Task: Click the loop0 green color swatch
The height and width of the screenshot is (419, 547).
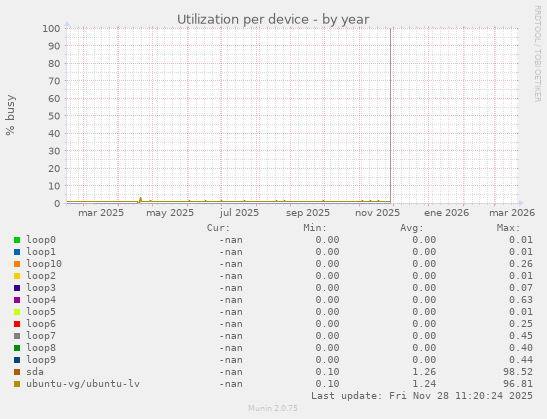Action: 17,240
